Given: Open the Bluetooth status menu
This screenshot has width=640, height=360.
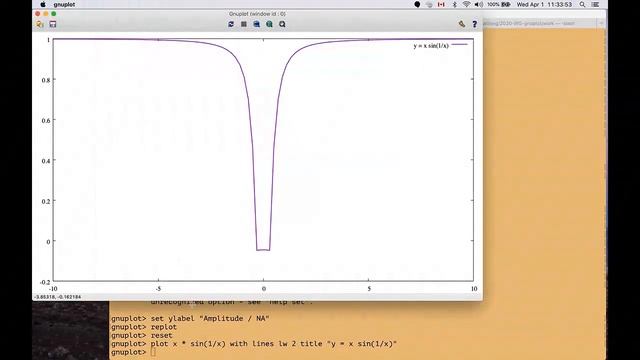Looking at the screenshot, I should click(454, 4).
